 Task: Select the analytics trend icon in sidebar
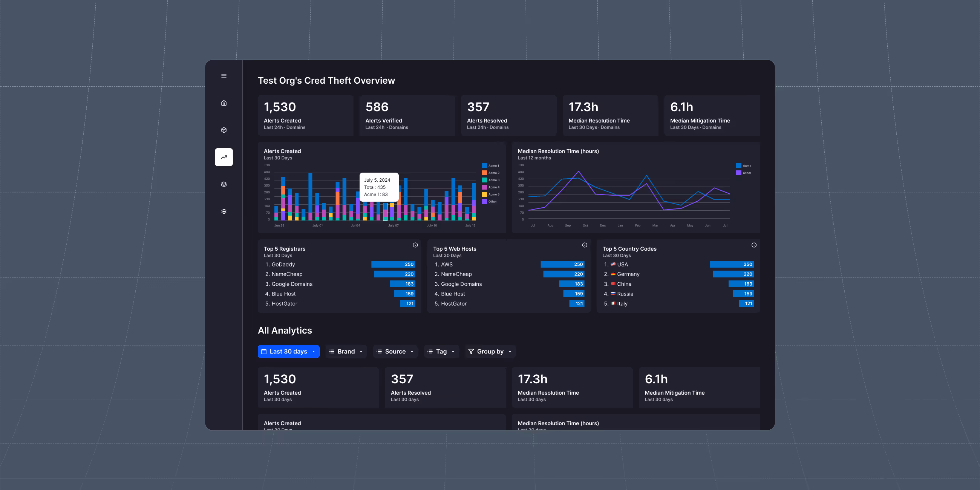pyautogui.click(x=224, y=157)
